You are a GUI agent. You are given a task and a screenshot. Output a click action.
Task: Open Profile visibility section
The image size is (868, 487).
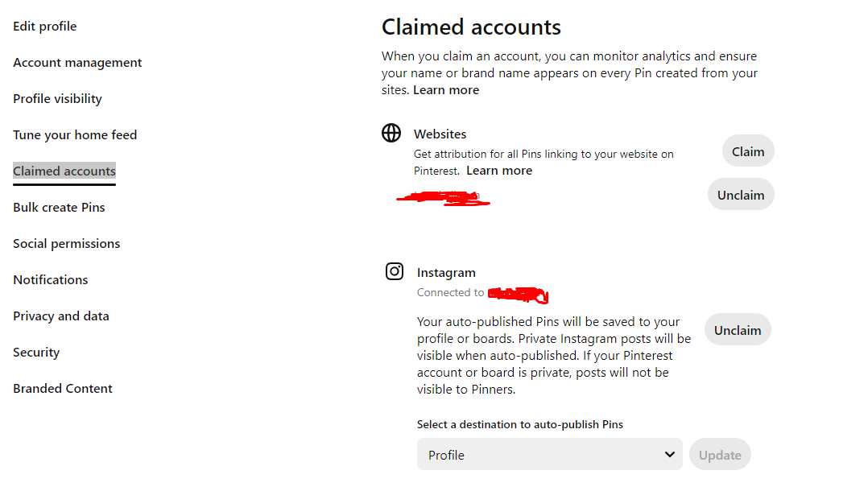58,98
